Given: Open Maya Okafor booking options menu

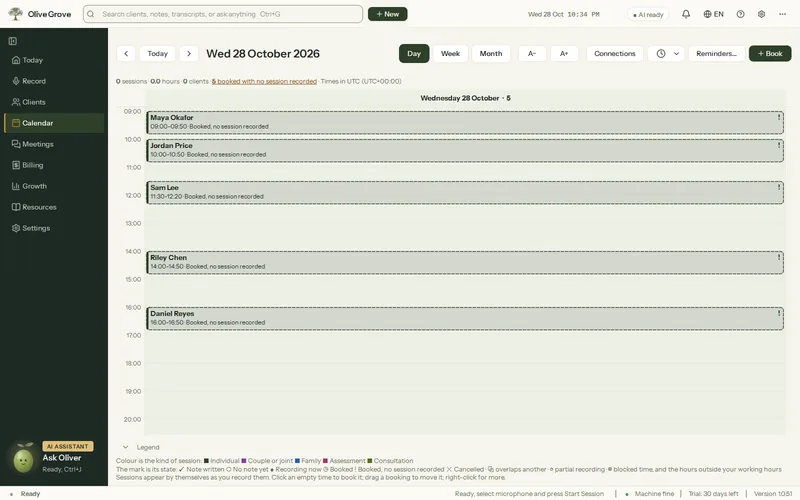Looking at the screenshot, I should pos(779,117).
